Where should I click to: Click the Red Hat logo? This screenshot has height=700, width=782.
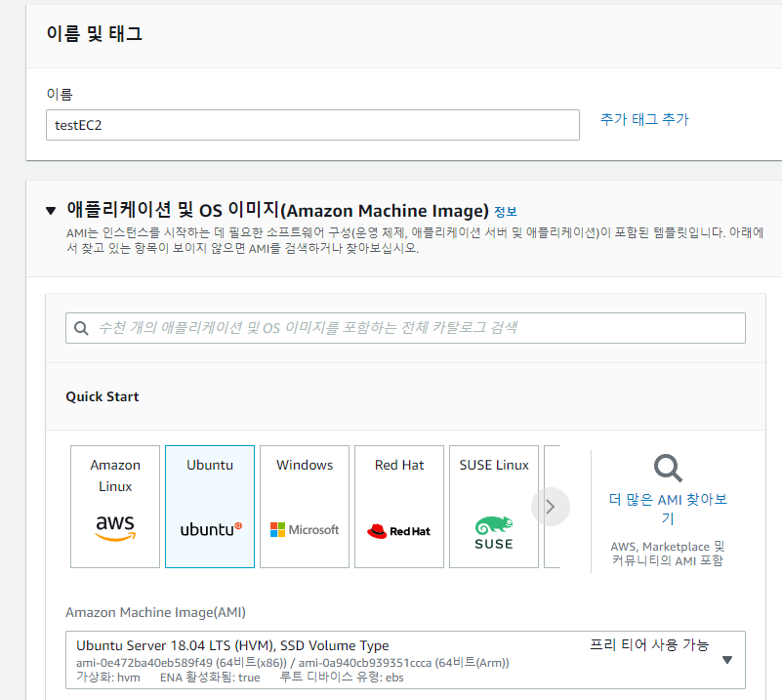[398, 531]
